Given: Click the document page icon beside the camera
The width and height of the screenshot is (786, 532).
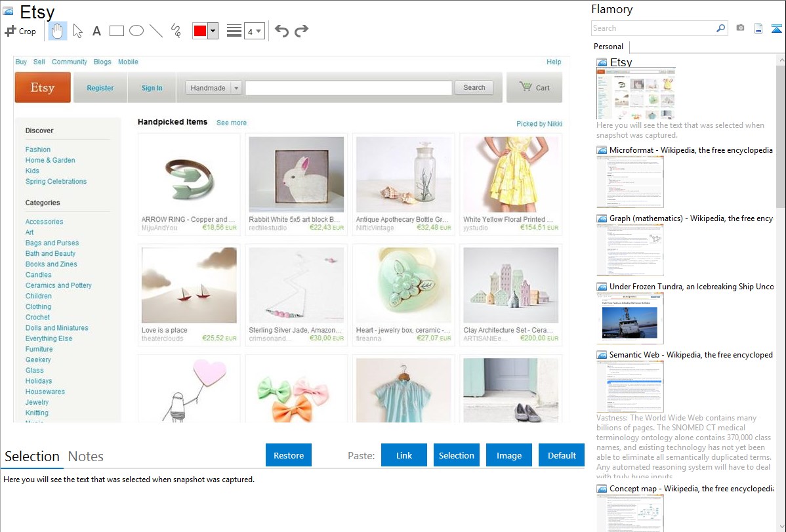Looking at the screenshot, I should pos(758,28).
